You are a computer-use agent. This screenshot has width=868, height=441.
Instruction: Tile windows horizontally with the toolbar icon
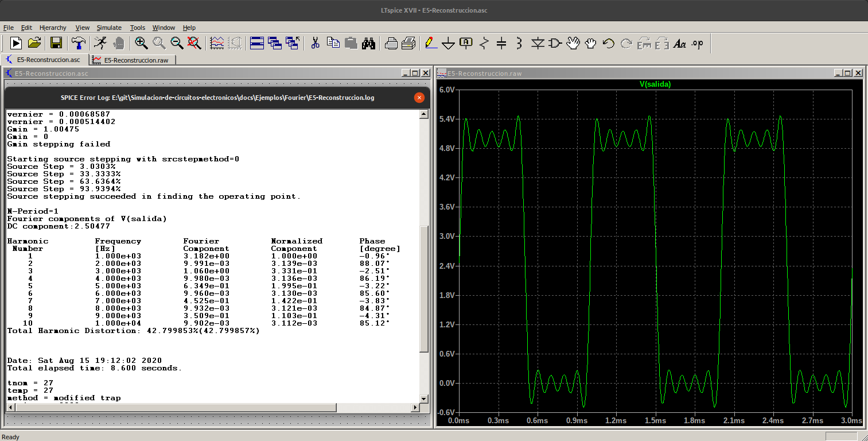click(257, 42)
